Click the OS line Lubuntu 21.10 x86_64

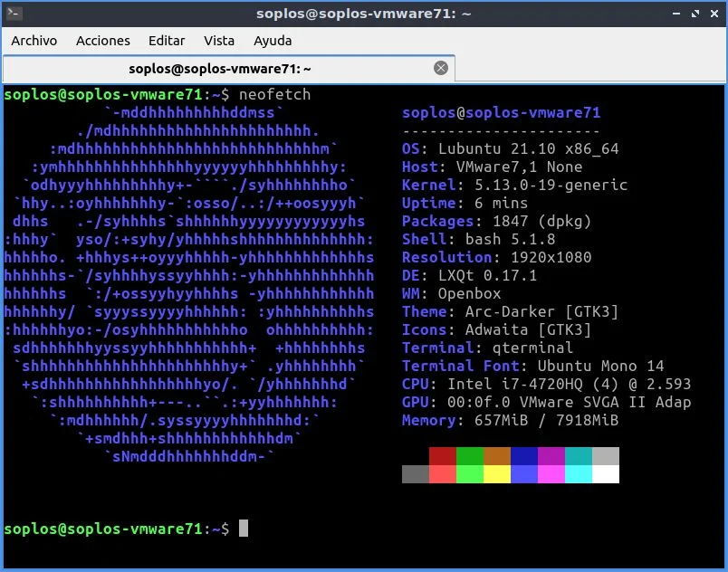tap(511, 149)
